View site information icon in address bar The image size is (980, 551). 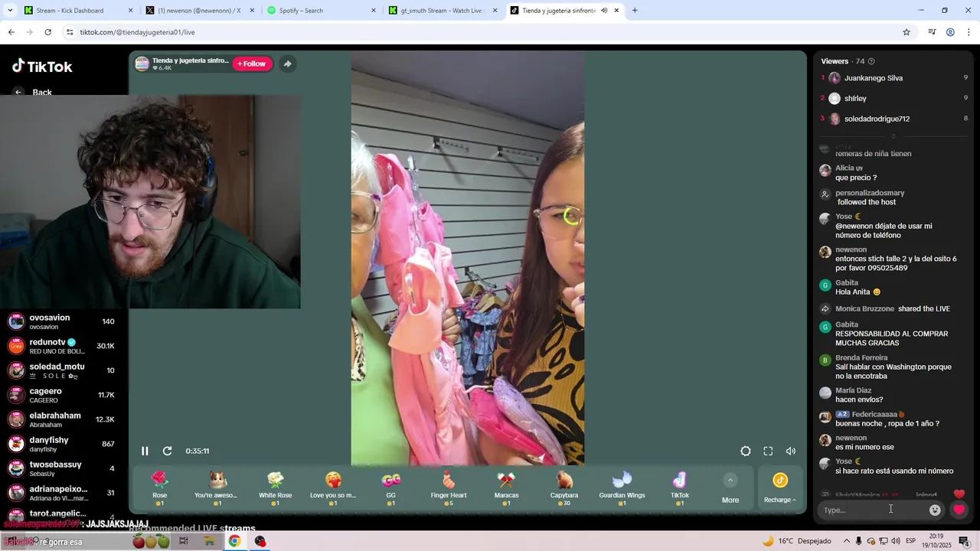[x=70, y=32]
